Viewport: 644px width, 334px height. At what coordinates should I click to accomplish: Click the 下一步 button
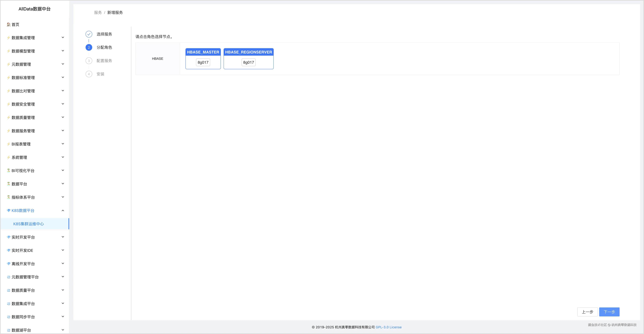click(609, 312)
